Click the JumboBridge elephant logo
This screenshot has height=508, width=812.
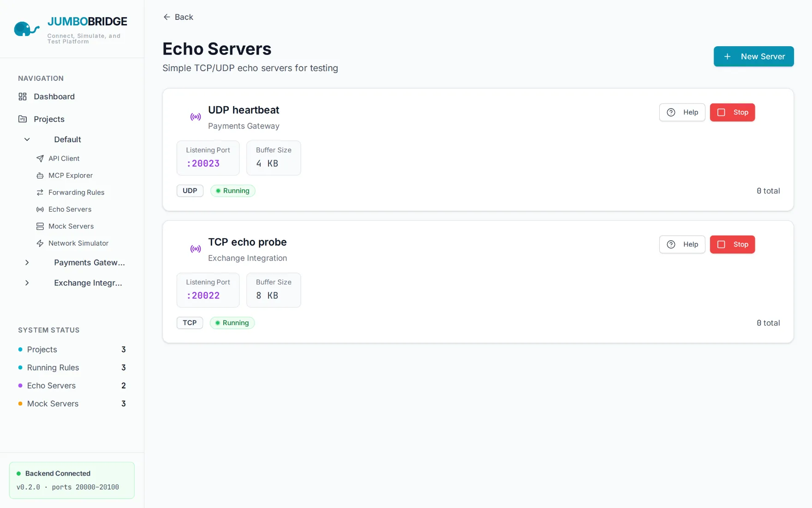26,29
